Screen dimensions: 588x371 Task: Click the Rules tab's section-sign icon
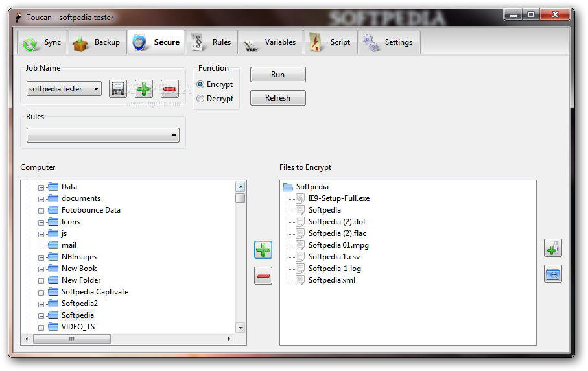(197, 42)
